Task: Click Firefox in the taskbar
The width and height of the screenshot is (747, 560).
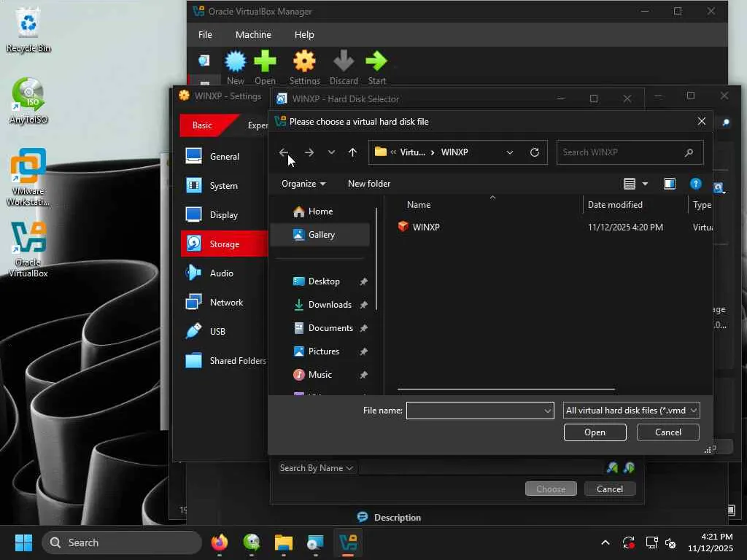Action: tap(220, 542)
